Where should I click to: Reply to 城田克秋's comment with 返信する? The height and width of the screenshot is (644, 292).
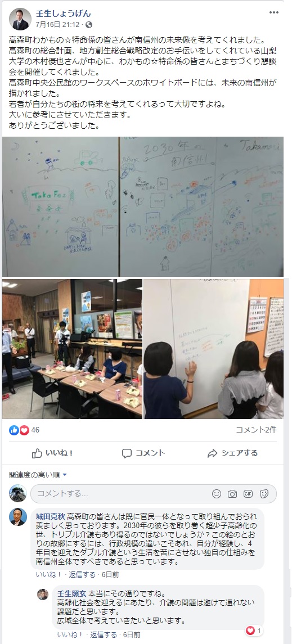82,575
